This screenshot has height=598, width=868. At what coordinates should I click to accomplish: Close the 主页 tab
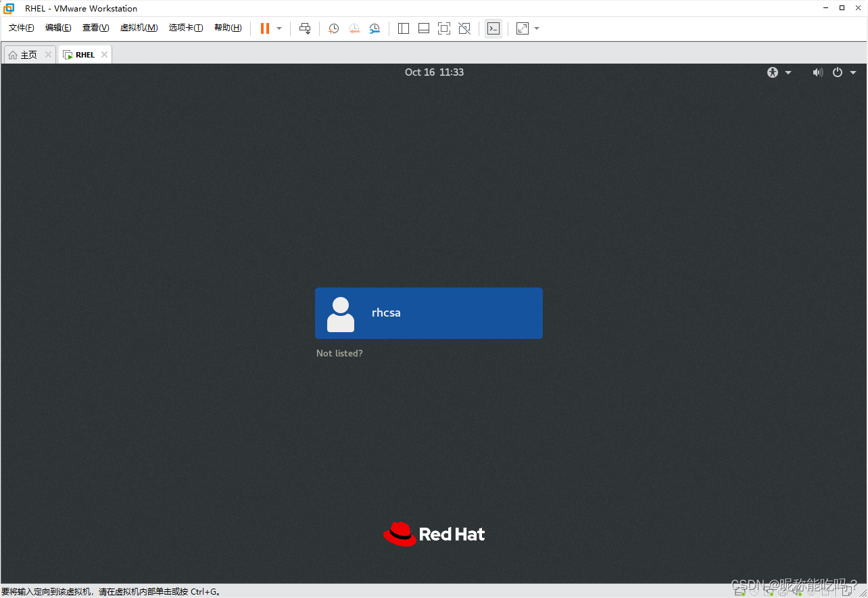(48, 55)
